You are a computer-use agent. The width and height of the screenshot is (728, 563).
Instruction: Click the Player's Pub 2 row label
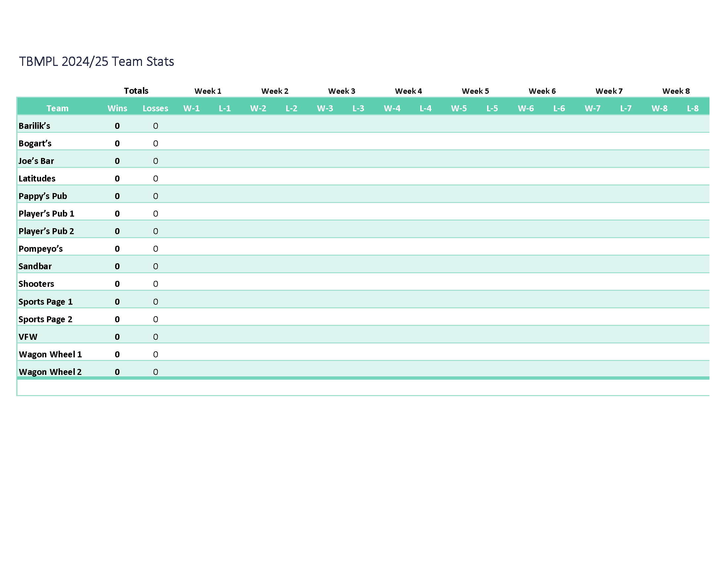pyautogui.click(x=46, y=231)
